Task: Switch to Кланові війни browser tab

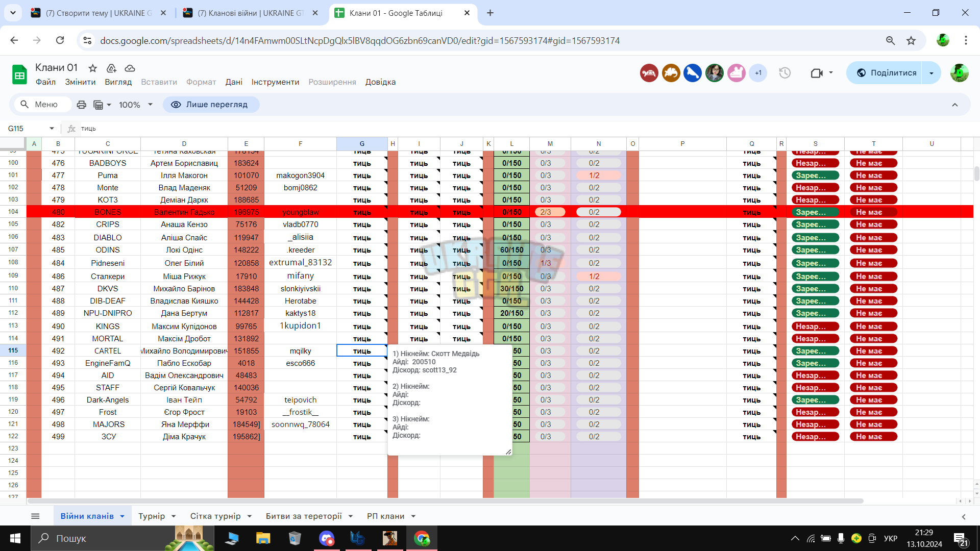Action: coord(250,13)
